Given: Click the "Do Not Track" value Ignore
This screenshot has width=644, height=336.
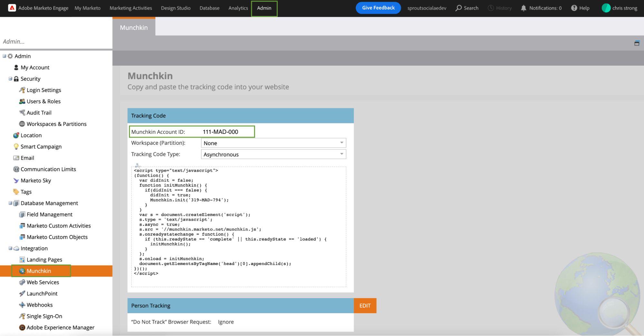Looking at the screenshot, I should click(x=226, y=322).
